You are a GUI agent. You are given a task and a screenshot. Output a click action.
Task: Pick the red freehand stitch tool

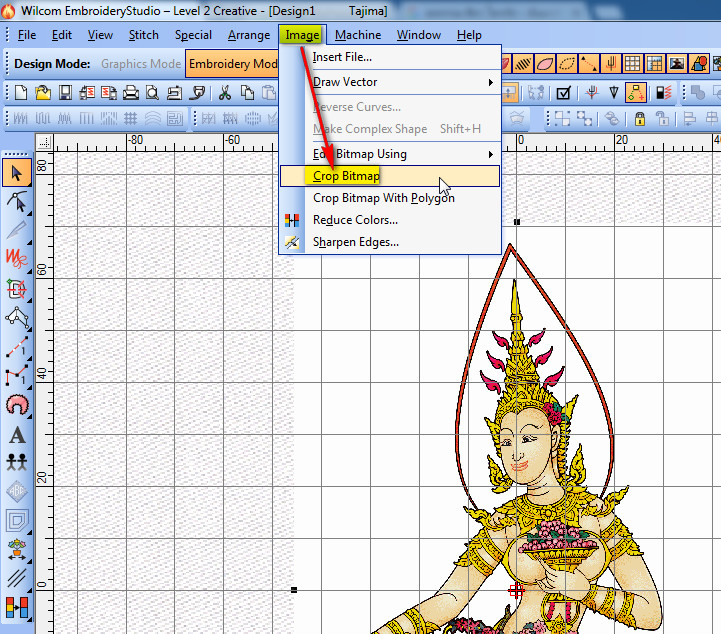17,259
